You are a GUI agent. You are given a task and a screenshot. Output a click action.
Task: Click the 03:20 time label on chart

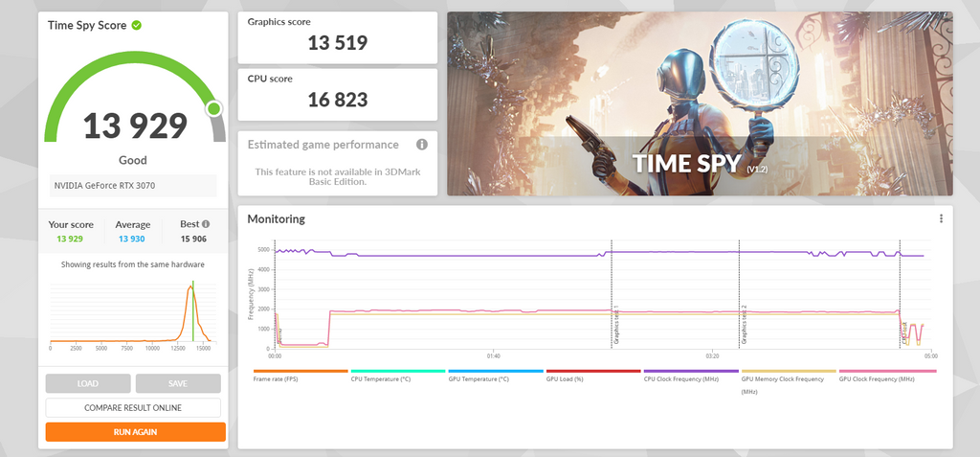click(712, 356)
